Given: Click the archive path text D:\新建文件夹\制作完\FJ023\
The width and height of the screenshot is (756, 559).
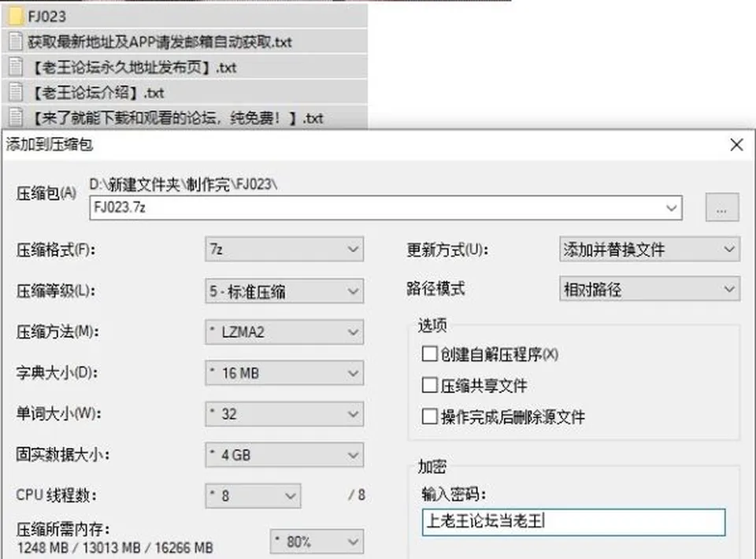Looking at the screenshot, I should 183,184.
